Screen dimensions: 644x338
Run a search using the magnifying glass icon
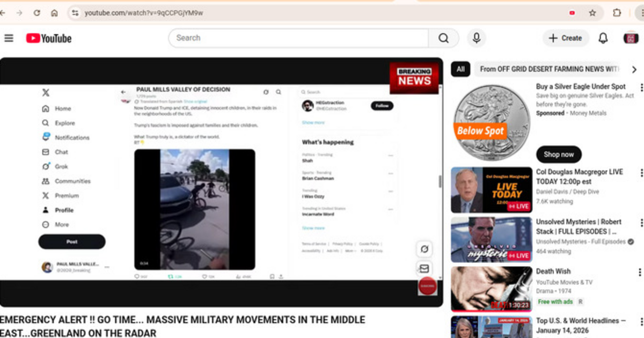[443, 38]
